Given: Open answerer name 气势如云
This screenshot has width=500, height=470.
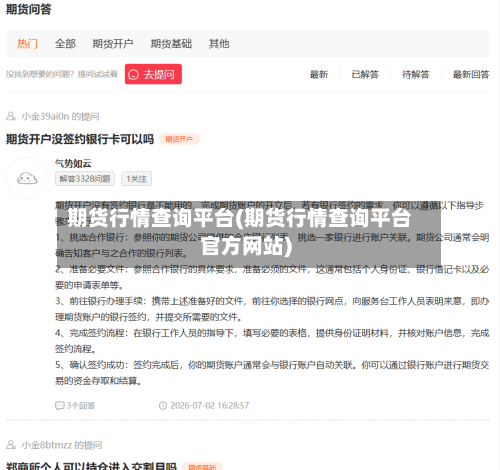Looking at the screenshot, I should tap(73, 163).
